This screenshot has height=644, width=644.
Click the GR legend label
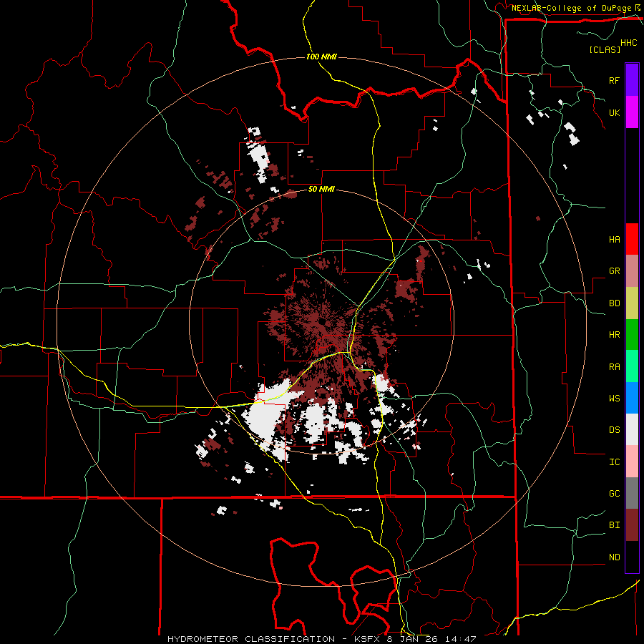pos(614,271)
